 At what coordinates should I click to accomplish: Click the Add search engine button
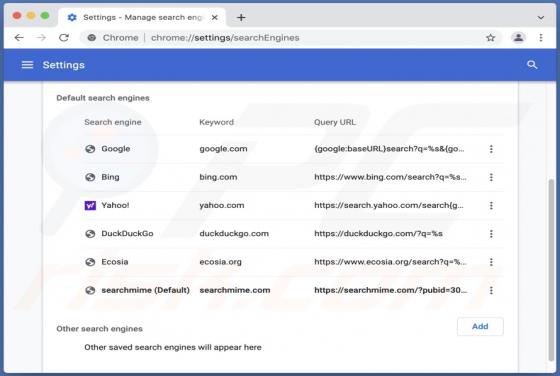(x=480, y=326)
